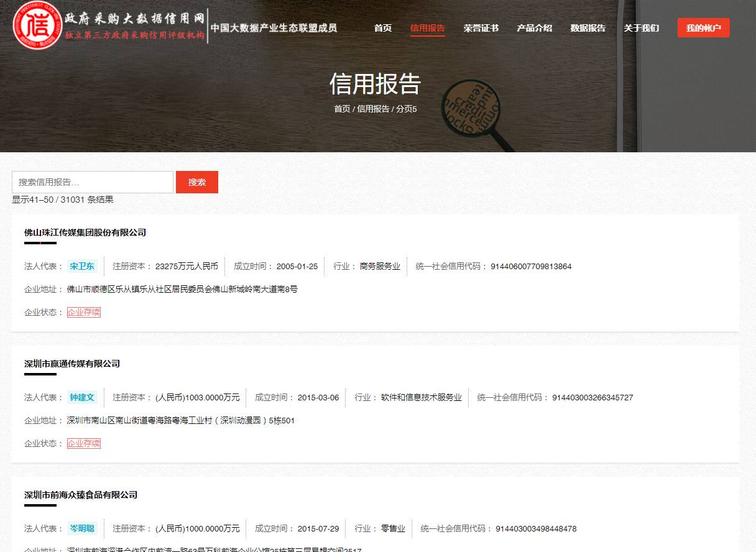The image size is (756, 552).
Task: Click legal representative 钟建文 tag
Action: coord(82,397)
